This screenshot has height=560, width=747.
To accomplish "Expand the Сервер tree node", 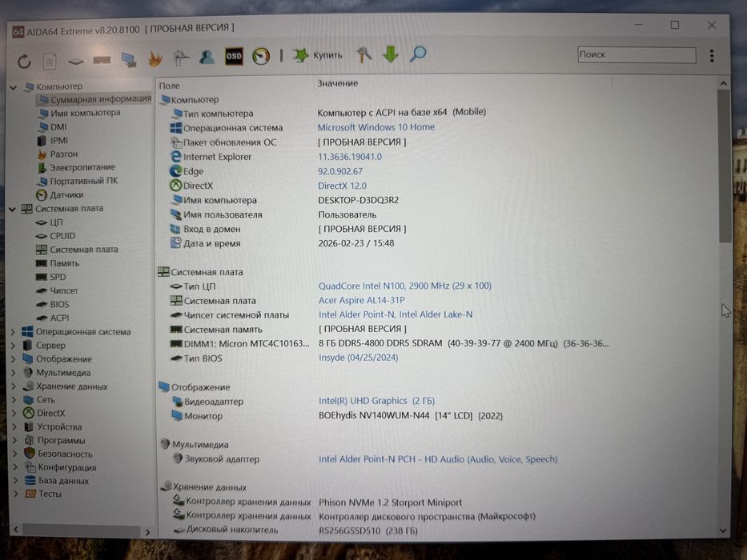I will [x=14, y=346].
